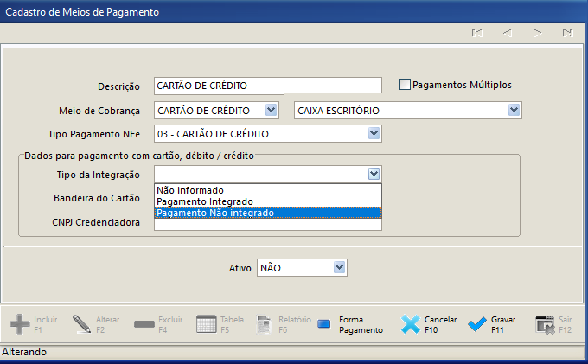Open the Ativo dropdown
This screenshot has width=588, height=364.
339,267
